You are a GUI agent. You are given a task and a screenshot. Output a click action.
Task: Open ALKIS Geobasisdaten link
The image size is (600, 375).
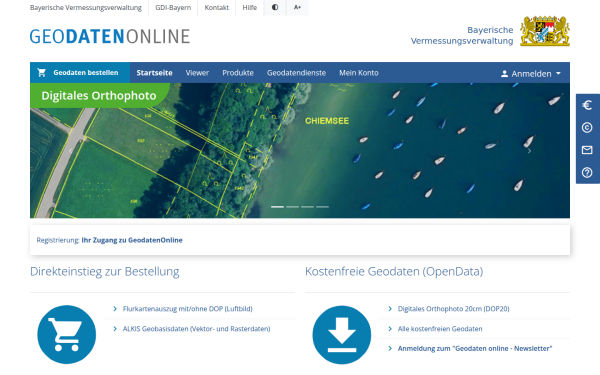196,329
